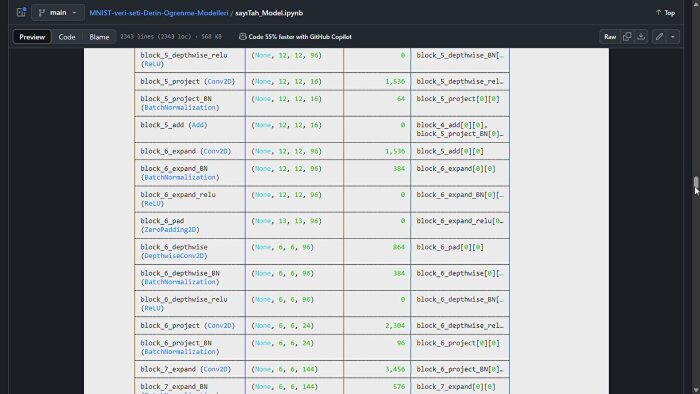Viewport: 700px width, 394px height.
Task: Click the sayıTah_Model.ipynb file name
Action: [269, 13]
